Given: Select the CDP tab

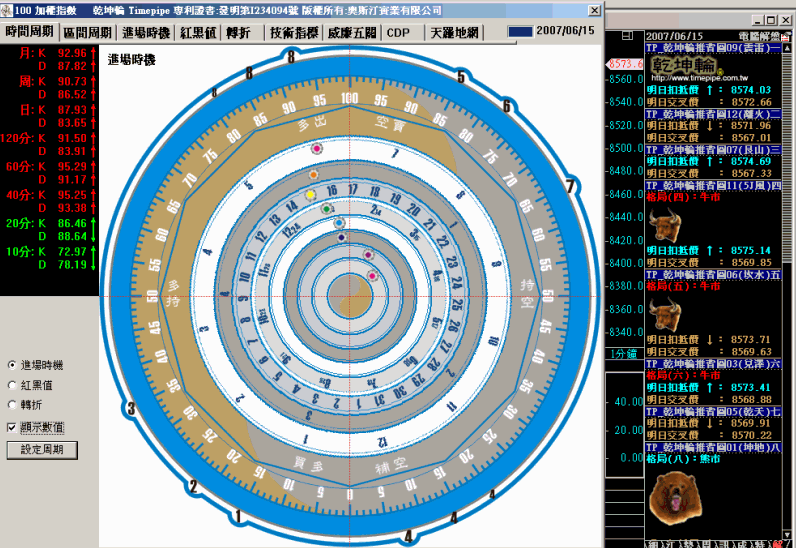Looking at the screenshot, I should (398, 33).
